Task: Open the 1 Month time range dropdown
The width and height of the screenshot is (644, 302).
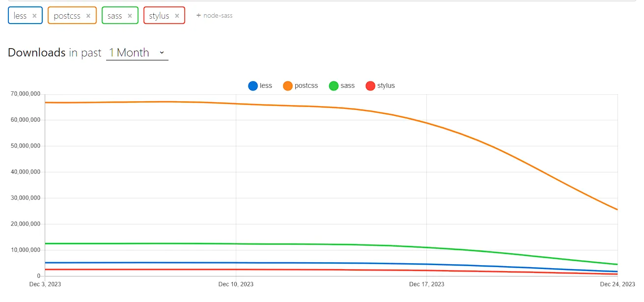Action: 137,53
